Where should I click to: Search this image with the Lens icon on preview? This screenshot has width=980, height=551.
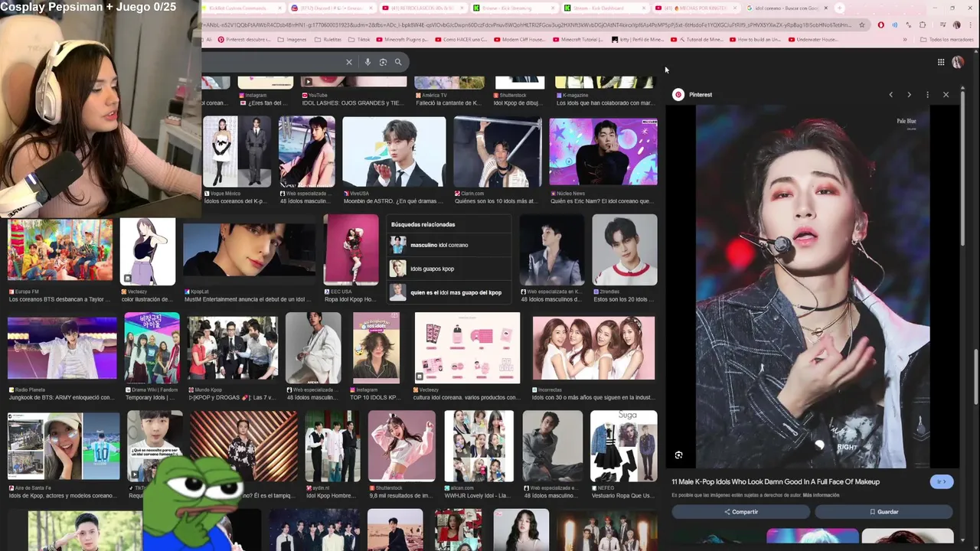678,455
